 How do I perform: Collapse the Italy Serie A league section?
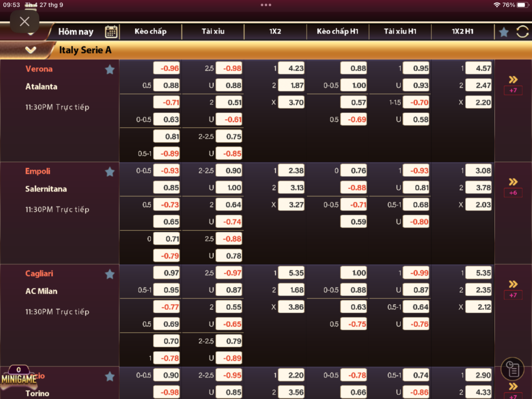click(30, 50)
